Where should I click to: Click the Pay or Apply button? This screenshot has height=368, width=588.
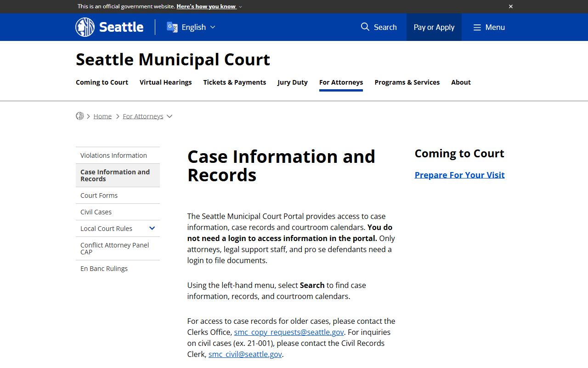click(x=434, y=27)
